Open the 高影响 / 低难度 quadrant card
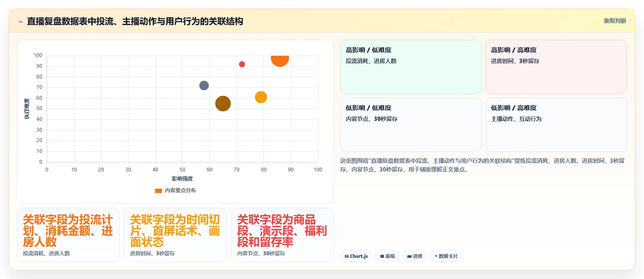Viewport: 644px width, 279px height. pos(411,67)
